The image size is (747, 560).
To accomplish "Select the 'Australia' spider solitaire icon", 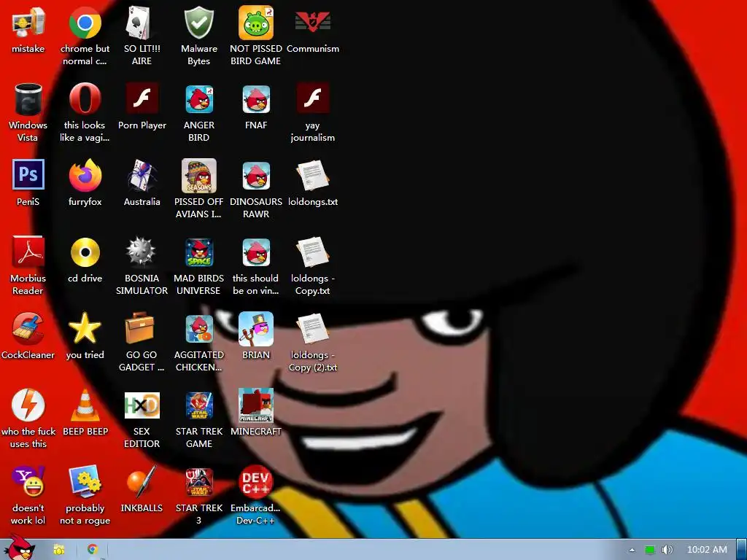I will tap(142, 175).
